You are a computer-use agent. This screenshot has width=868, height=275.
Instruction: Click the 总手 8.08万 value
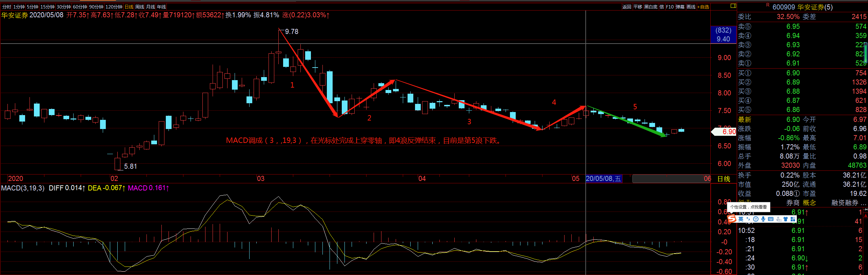(x=789, y=156)
